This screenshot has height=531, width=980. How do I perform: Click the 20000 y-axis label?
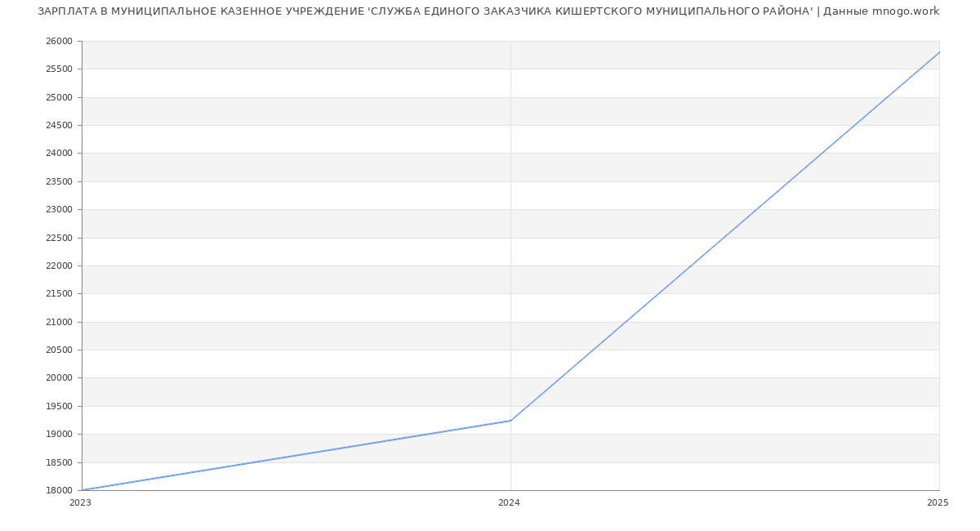click(60, 378)
